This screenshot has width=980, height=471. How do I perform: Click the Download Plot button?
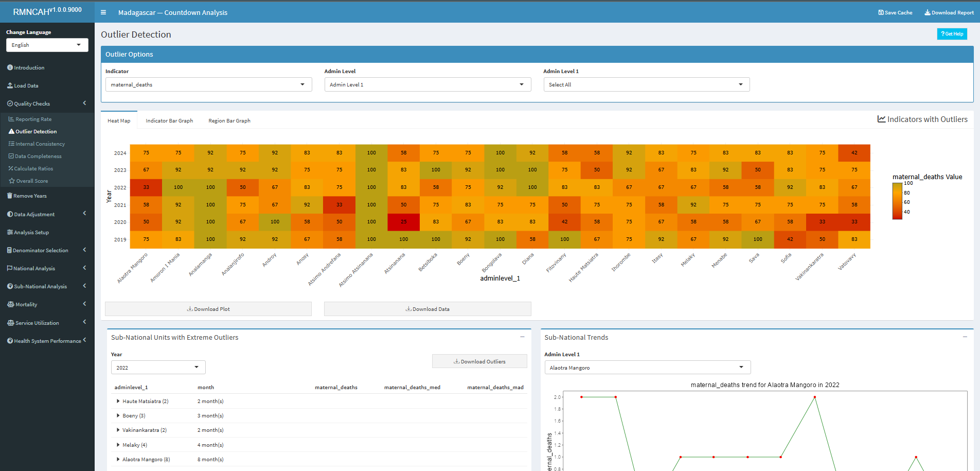[208, 309]
